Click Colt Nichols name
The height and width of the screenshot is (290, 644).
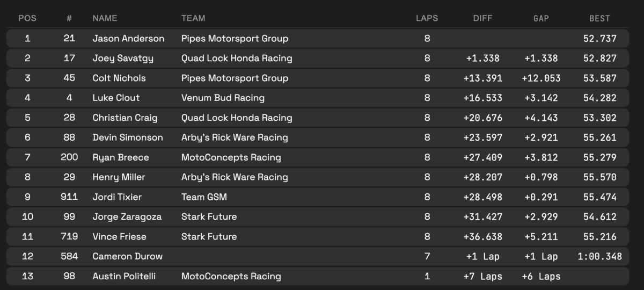(x=119, y=78)
